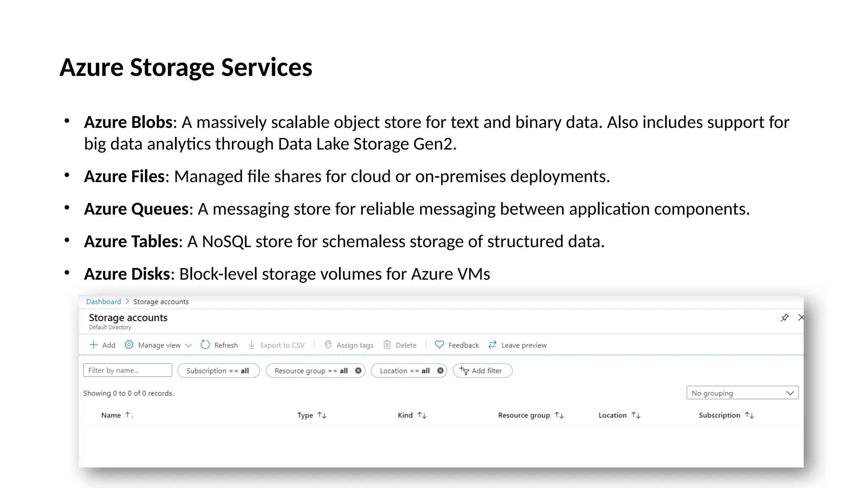Click the 'Azure Storage Services' slide title
Image resolution: width=868 pixels, height=488 pixels.
click(x=186, y=67)
